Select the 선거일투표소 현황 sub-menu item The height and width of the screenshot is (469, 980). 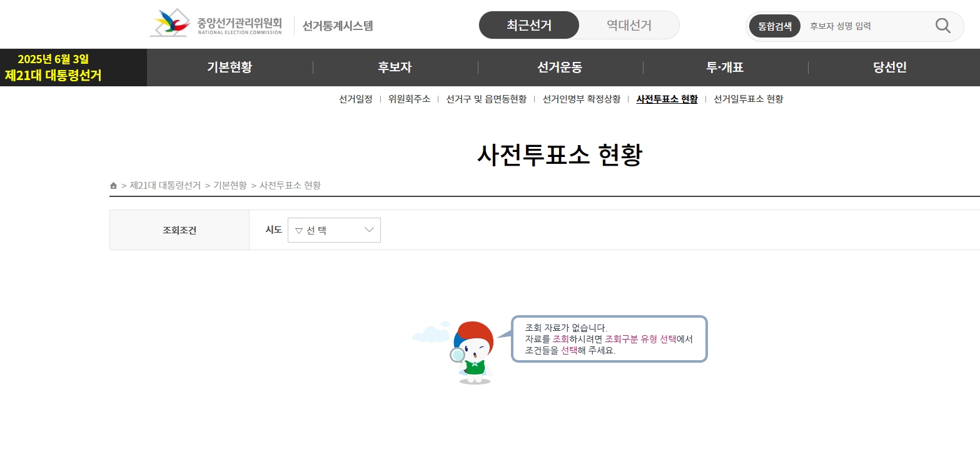click(x=748, y=99)
